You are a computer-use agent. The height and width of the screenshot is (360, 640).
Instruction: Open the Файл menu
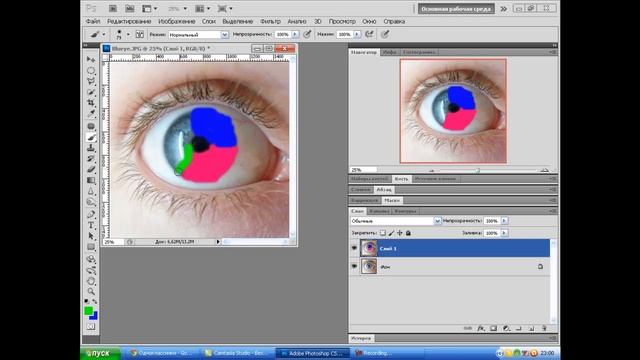click(93, 21)
